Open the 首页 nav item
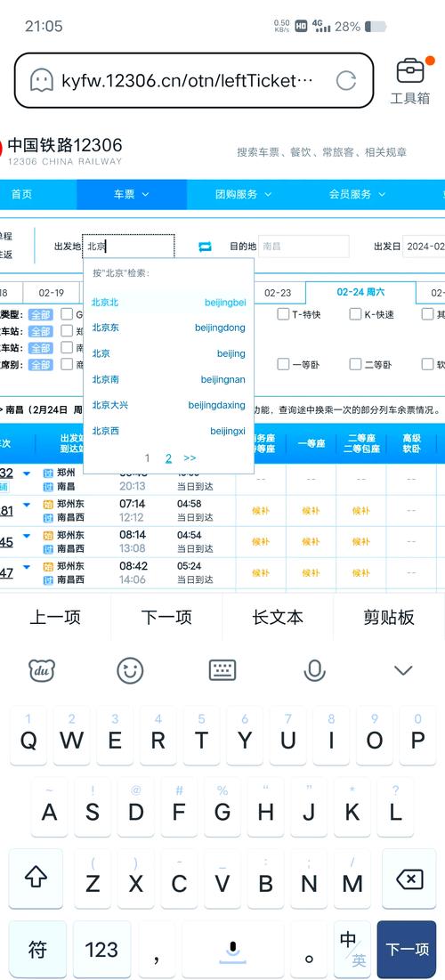The width and height of the screenshot is (445, 980). coord(21,194)
